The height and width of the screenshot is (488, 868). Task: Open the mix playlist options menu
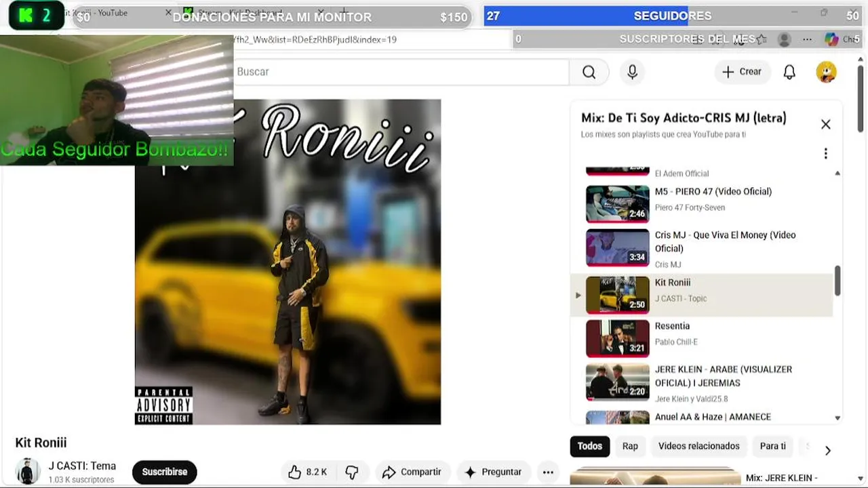[x=825, y=154]
